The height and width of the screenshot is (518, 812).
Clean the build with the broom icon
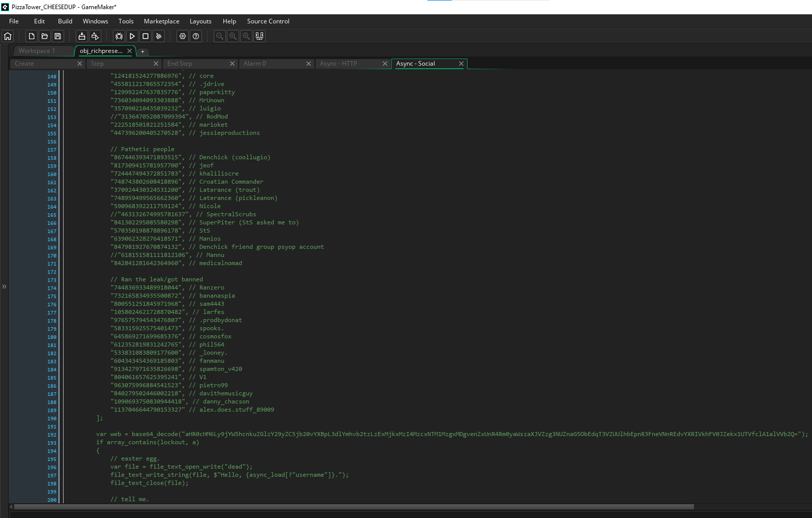click(159, 36)
